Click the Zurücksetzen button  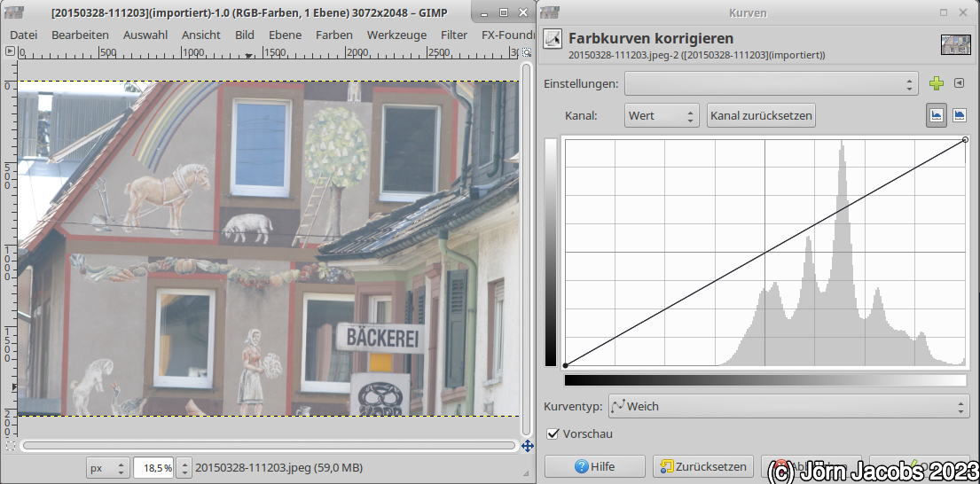pos(703,466)
